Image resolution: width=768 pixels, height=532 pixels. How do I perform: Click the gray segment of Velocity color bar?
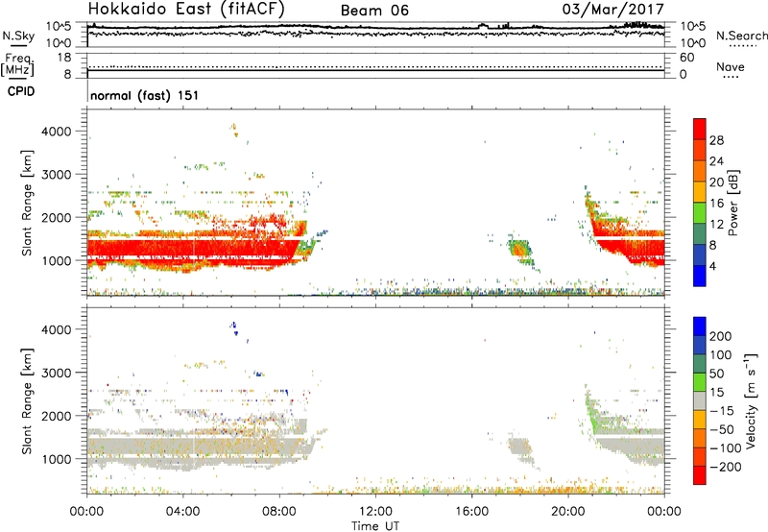(x=700, y=401)
